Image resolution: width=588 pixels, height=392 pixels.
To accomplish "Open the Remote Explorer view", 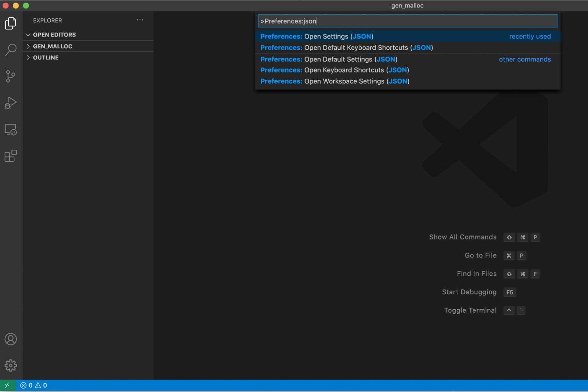I will point(10,130).
